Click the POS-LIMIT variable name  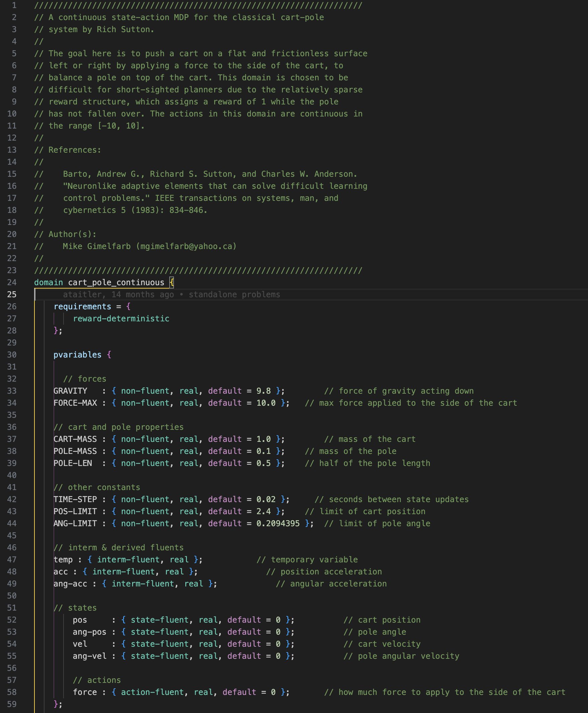75,511
